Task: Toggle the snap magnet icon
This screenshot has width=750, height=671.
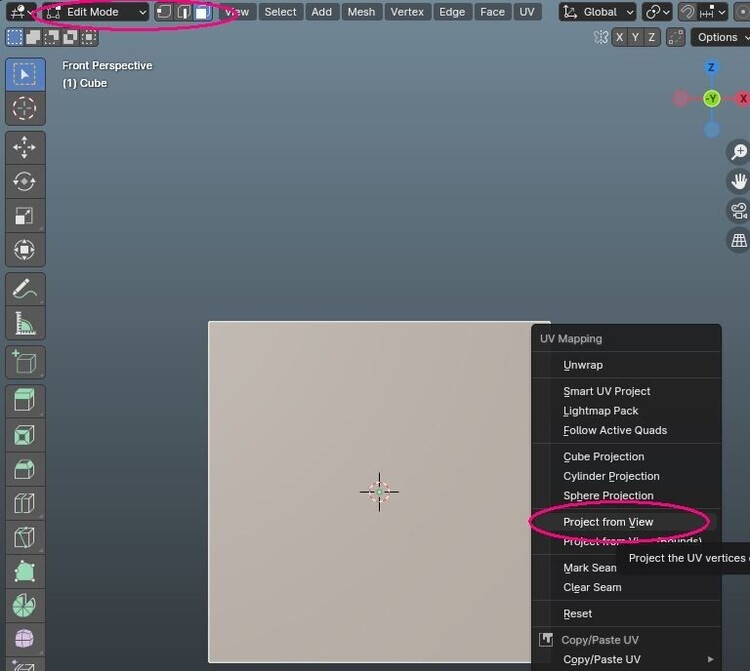Action: click(687, 12)
